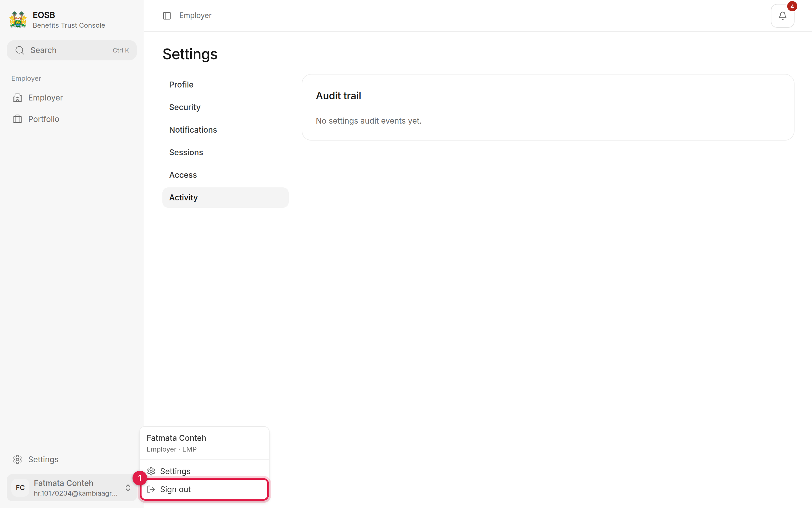Click the Ctrl K shortcut hint
This screenshot has height=508, width=812.
point(121,51)
